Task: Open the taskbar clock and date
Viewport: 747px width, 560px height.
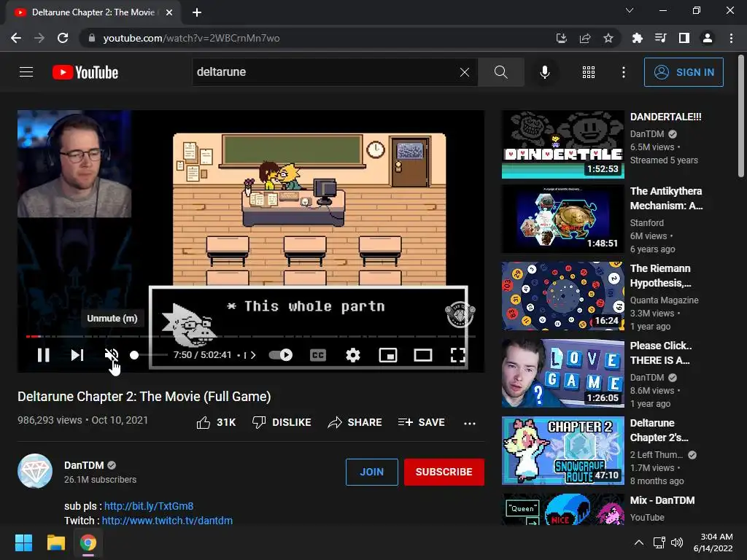Action: [713, 542]
